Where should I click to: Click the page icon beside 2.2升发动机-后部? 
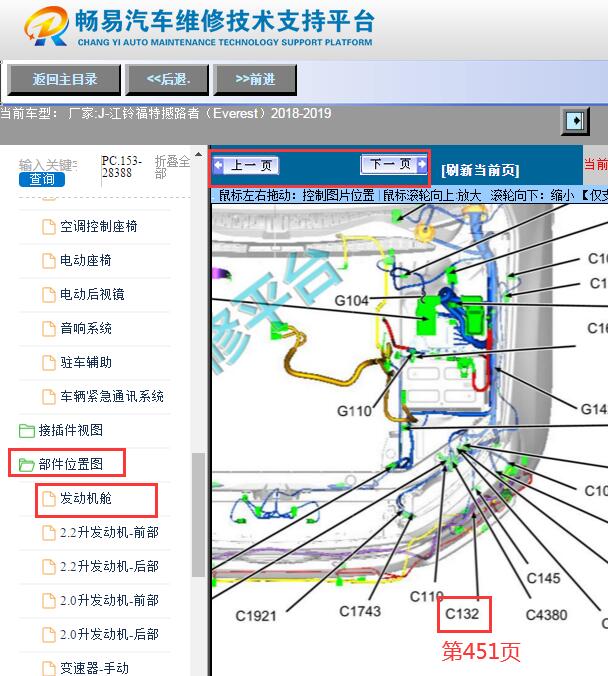pos(49,566)
